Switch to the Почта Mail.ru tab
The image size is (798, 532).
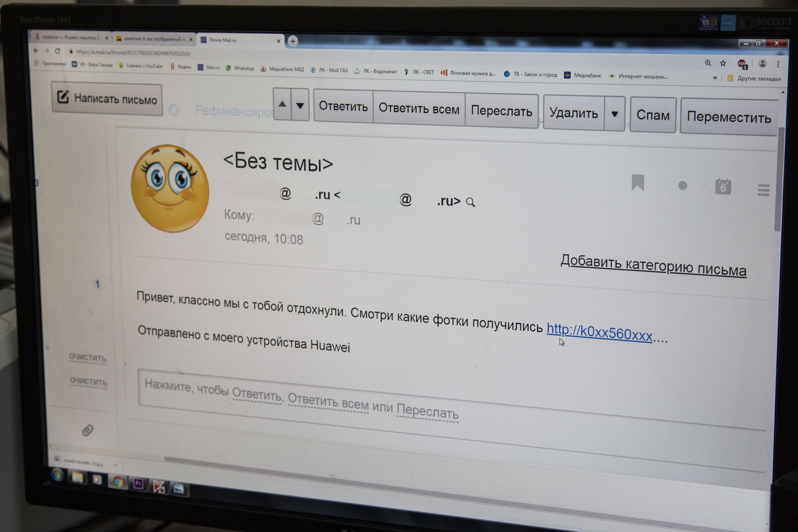click(x=241, y=40)
